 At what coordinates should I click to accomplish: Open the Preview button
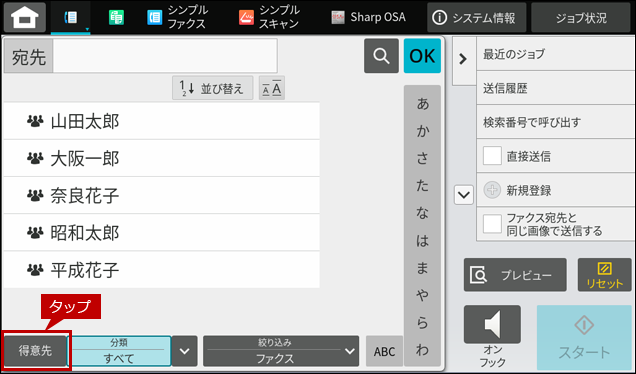pyautogui.click(x=515, y=275)
